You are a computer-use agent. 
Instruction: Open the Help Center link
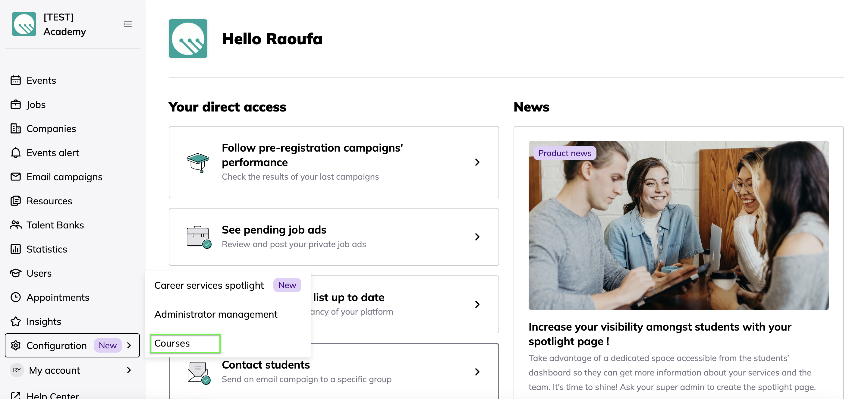(52, 395)
